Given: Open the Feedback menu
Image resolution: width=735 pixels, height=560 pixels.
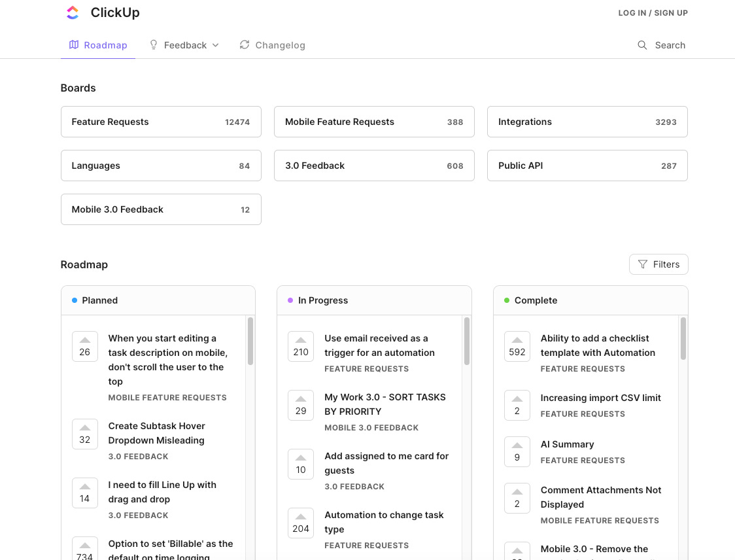Looking at the screenshot, I should pos(184,45).
